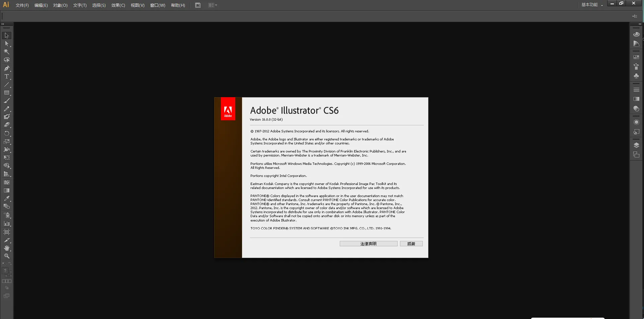Select the Blob Brush tool
Screen dimensions: 644x319
(7, 117)
